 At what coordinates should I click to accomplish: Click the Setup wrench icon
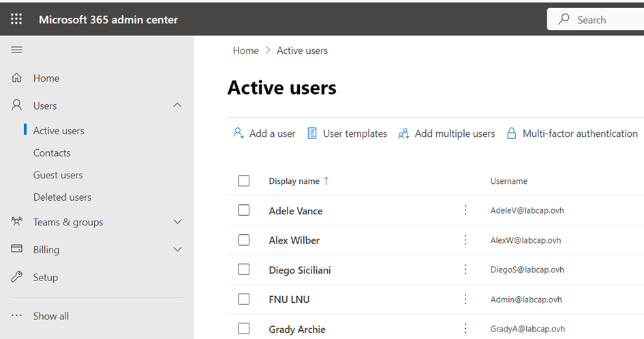(16, 276)
